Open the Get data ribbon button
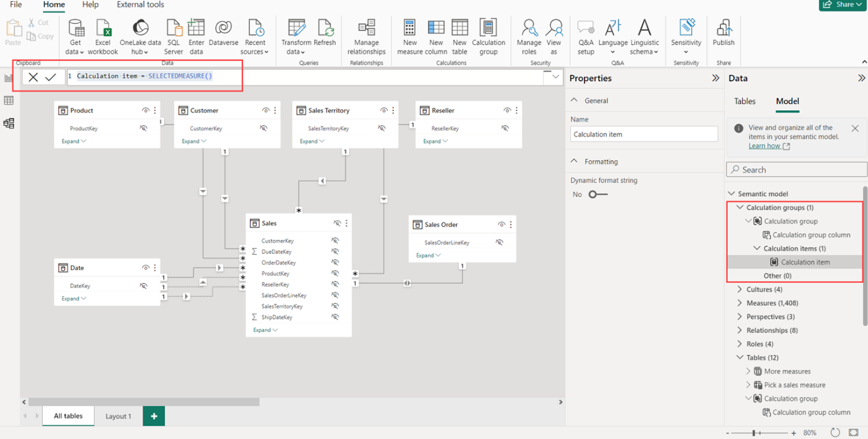The image size is (868, 439). tap(75, 37)
